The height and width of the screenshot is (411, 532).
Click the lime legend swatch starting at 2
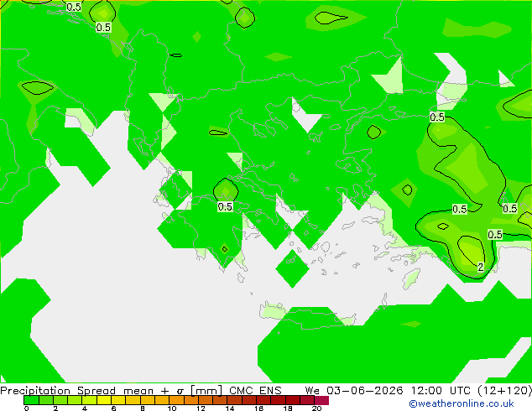click(60, 400)
